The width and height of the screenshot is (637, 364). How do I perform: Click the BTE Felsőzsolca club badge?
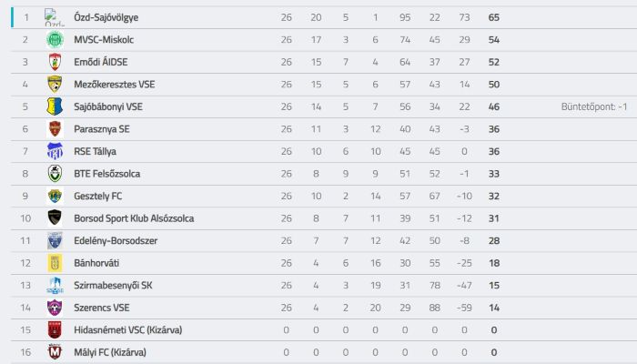[x=55, y=174]
